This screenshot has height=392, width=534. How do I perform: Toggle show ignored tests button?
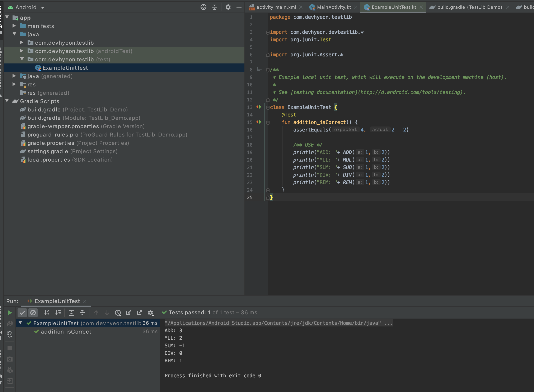tap(33, 313)
